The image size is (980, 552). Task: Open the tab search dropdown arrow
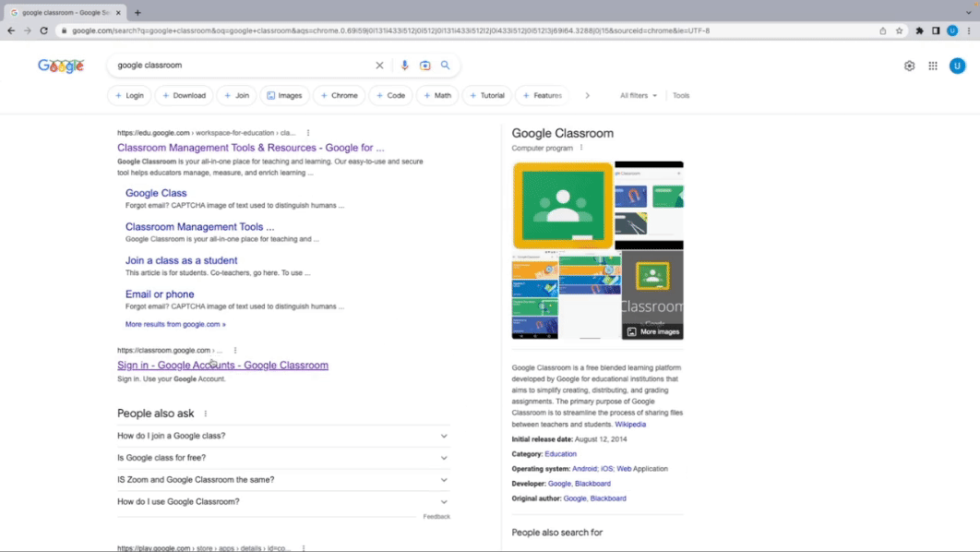pyautogui.click(x=968, y=12)
